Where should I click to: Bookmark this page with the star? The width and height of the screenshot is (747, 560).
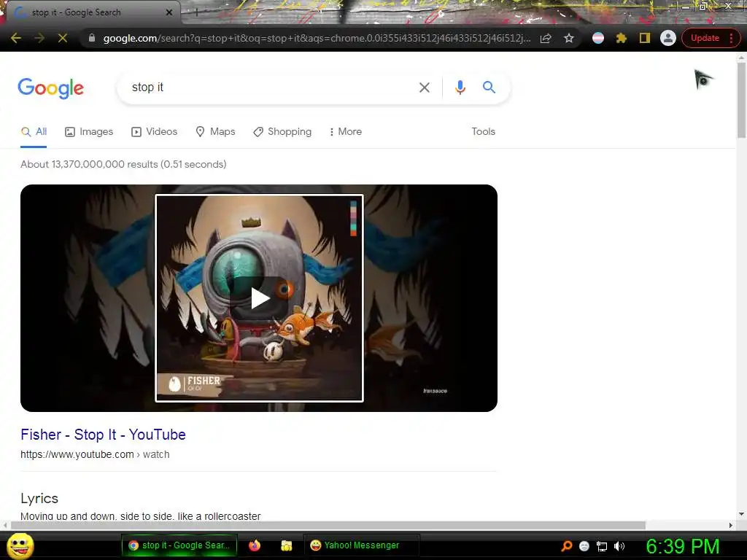(x=569, y=38)
